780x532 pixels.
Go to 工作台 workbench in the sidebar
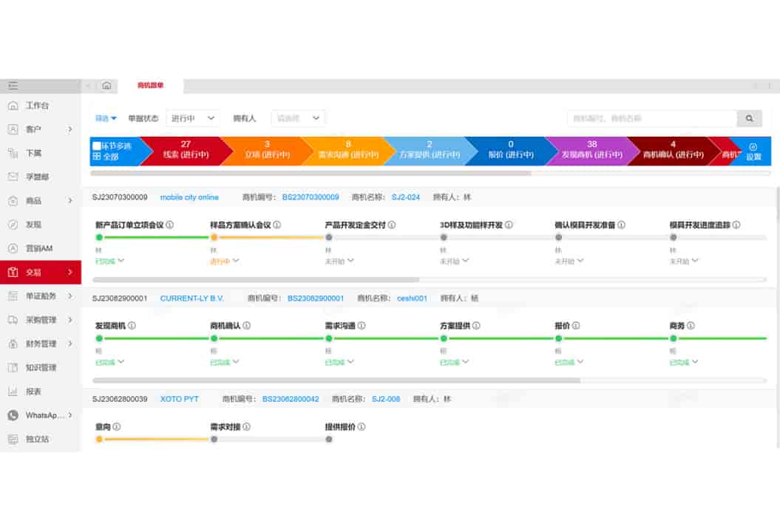[x=37, y=106]
